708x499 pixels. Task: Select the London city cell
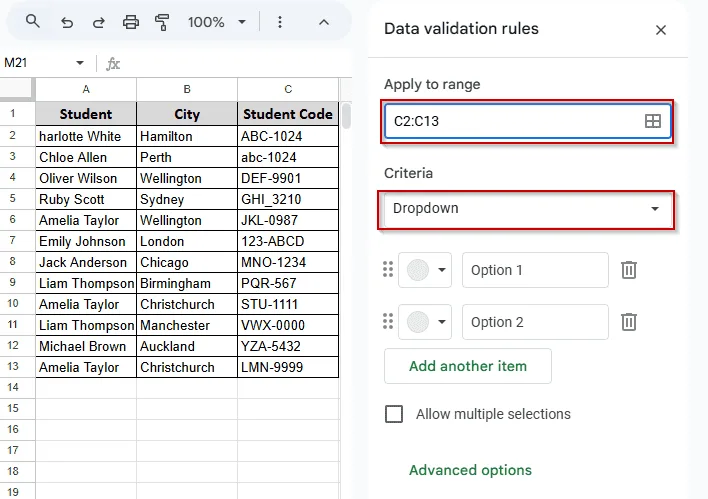(x=187, y=241)
